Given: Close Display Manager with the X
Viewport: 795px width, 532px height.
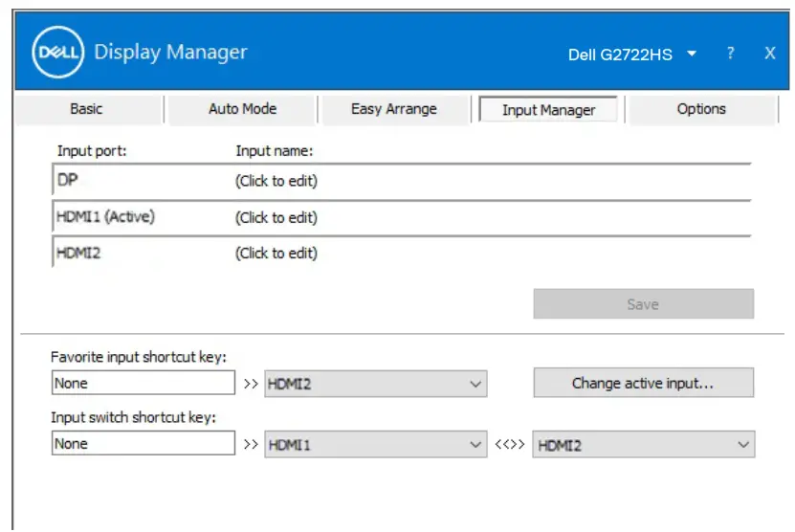Looking at the screenshot, I should (770, 53).
